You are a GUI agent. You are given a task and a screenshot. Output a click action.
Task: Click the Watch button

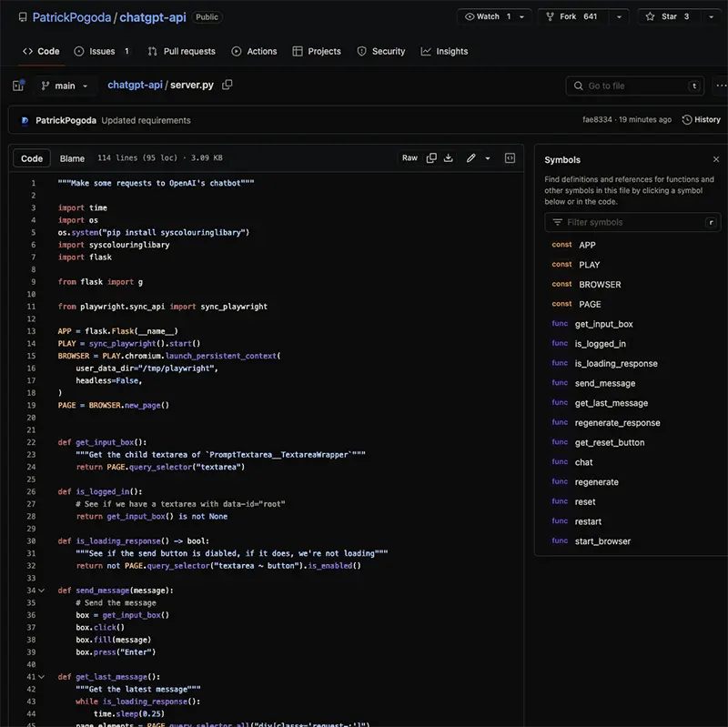(x=488, y=16)
